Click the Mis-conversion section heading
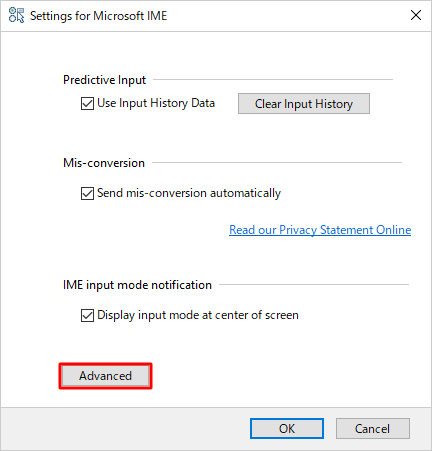This screenshot has height=451, width=432. (x=104, y=163)
